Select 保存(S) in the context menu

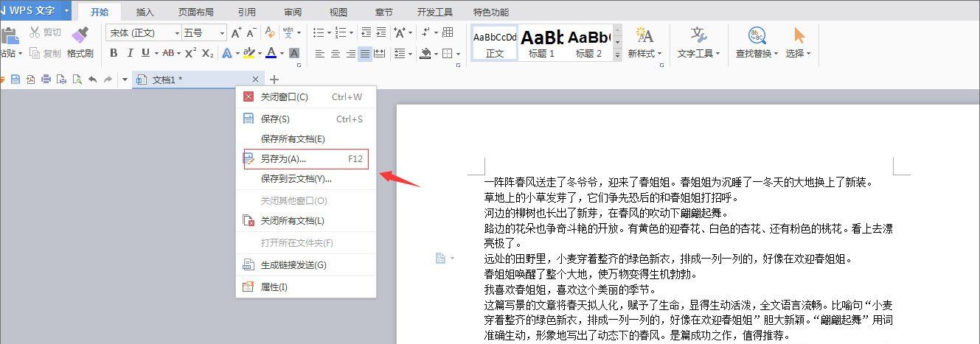point(305,119)
